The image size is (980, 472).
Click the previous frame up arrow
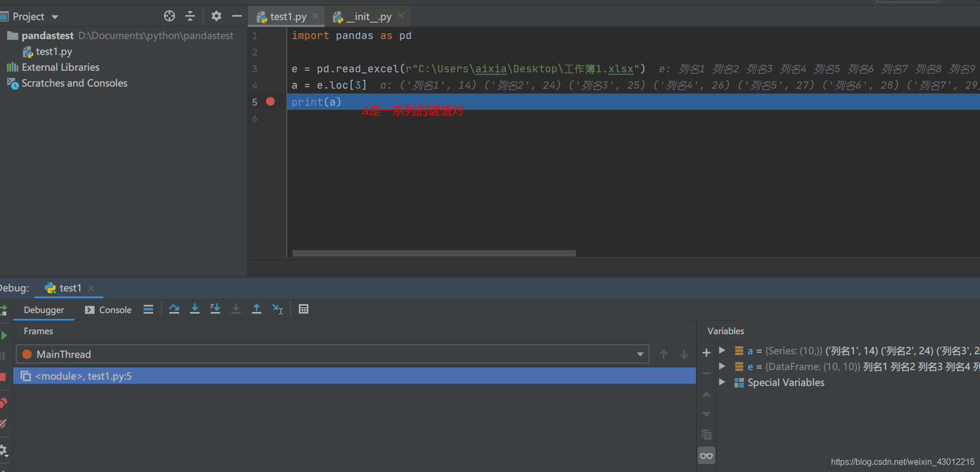click(x=664, y=354)
